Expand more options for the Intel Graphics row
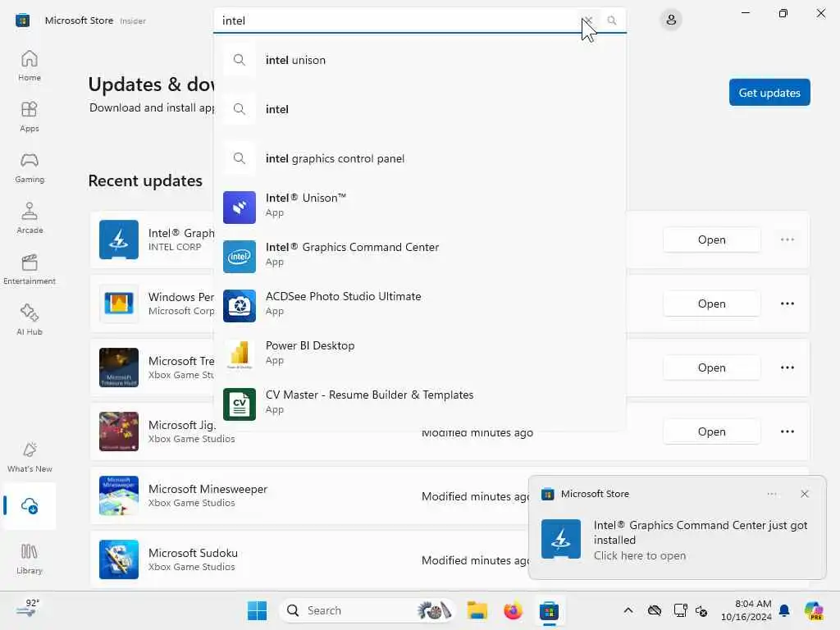 pyautogui.click(x=787, y=240)
